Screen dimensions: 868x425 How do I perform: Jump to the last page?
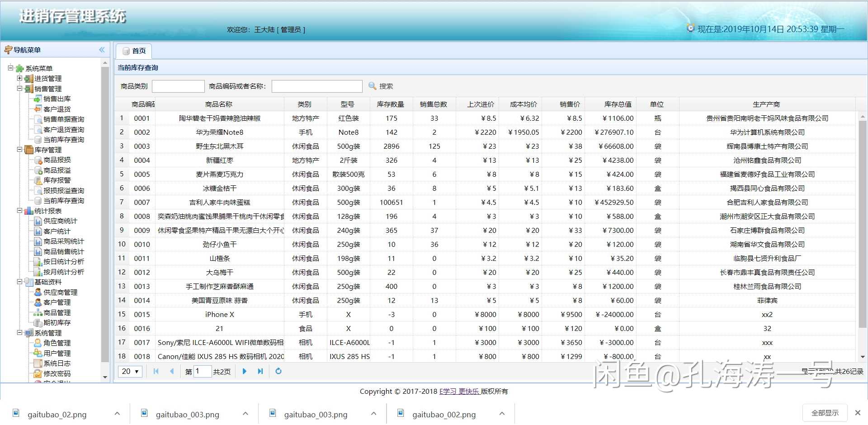(x=260, y=371)
